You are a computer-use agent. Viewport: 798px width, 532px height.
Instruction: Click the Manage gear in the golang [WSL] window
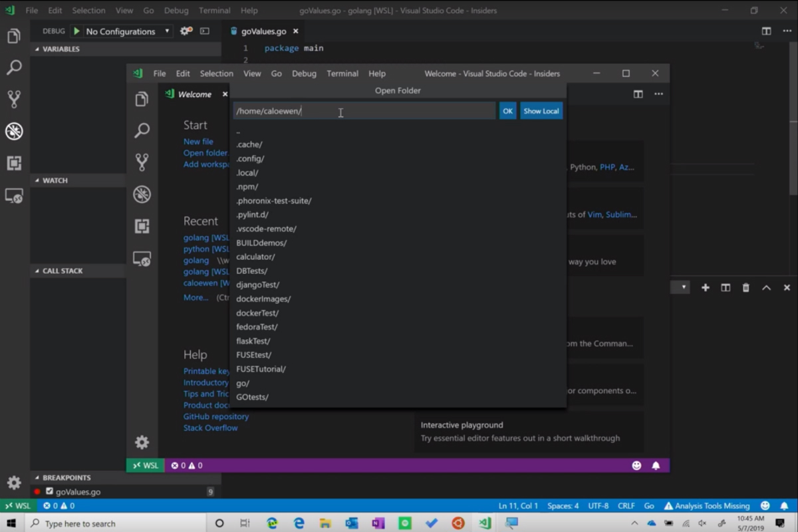pos(14,483)
